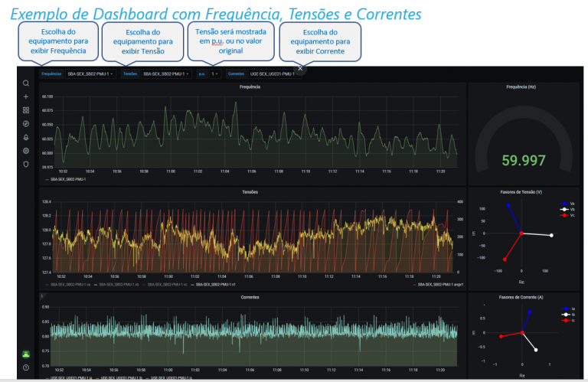Click the Frequência panel title
Screen dimensions: 588x382
[250, 87]
